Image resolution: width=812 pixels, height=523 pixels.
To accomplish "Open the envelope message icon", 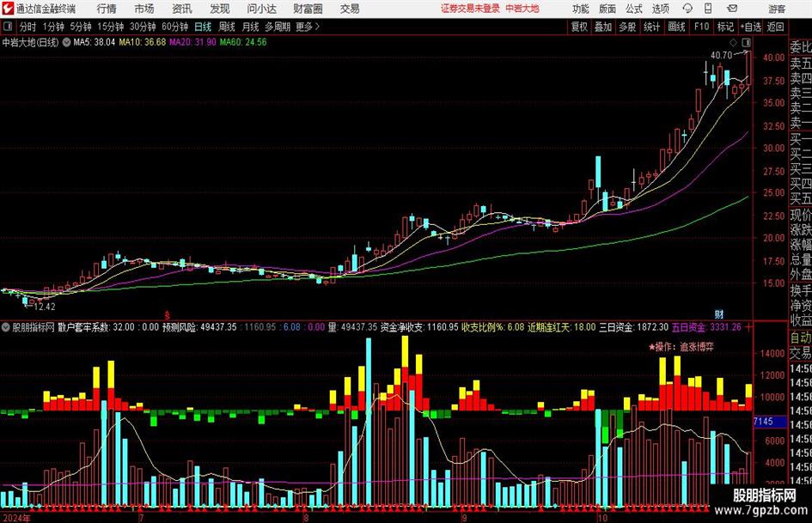I will (732, 9).
